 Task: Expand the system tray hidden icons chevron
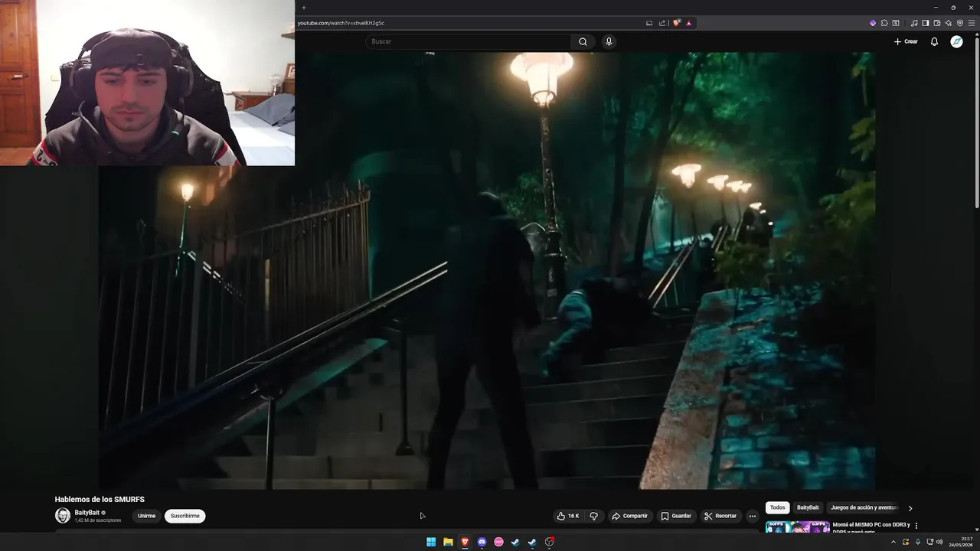[893, 542]
